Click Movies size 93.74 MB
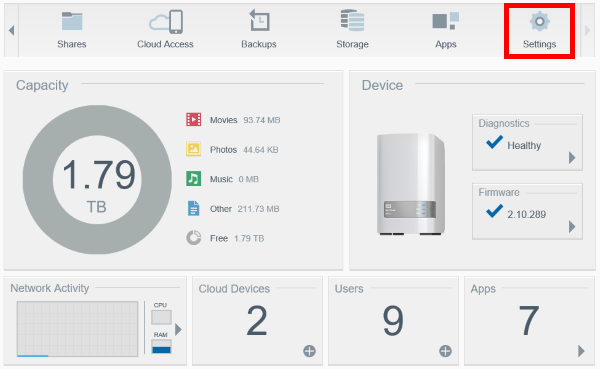Screen dimensions: 600x369 click(262, 120)
